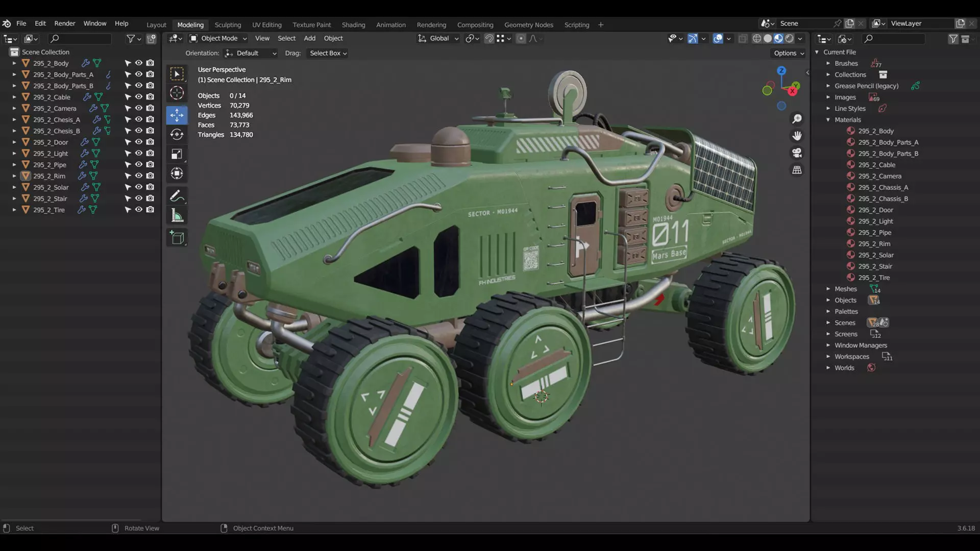Open the File menu

click(21, 23)
